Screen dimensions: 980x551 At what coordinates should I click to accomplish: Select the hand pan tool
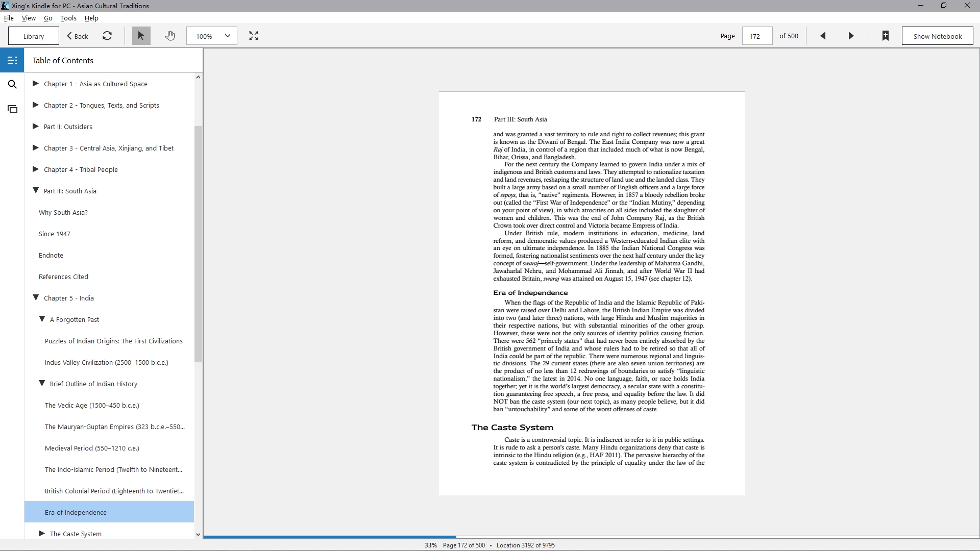pos(170,36)
